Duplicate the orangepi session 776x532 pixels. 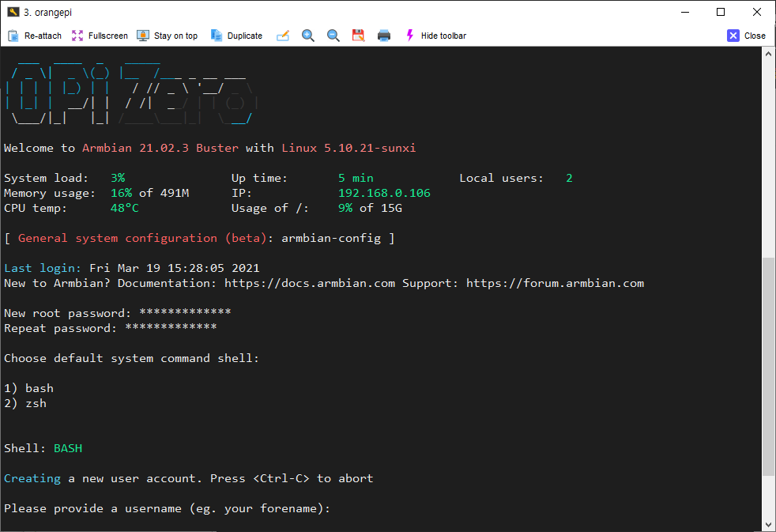tap(236, 36)
